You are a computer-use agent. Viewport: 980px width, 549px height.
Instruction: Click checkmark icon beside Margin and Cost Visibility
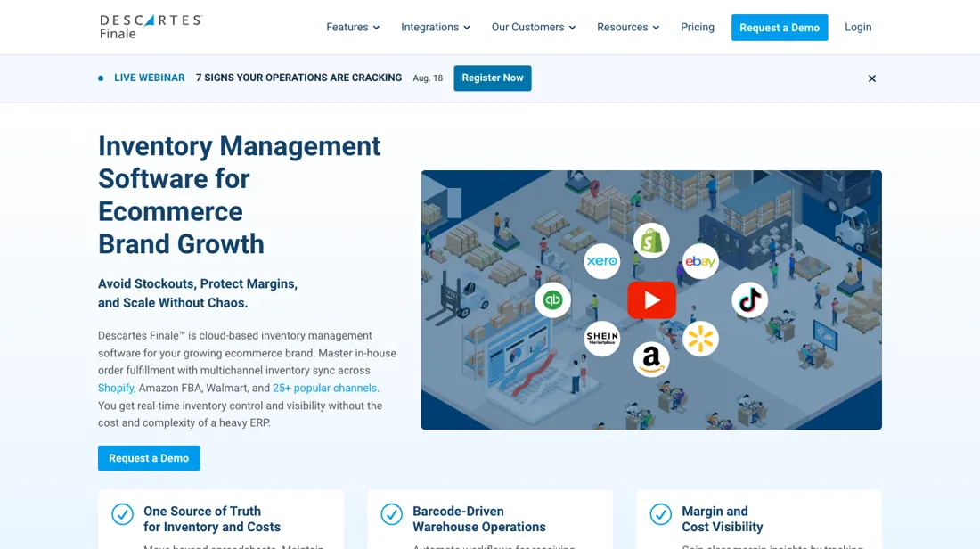[661, 514]
